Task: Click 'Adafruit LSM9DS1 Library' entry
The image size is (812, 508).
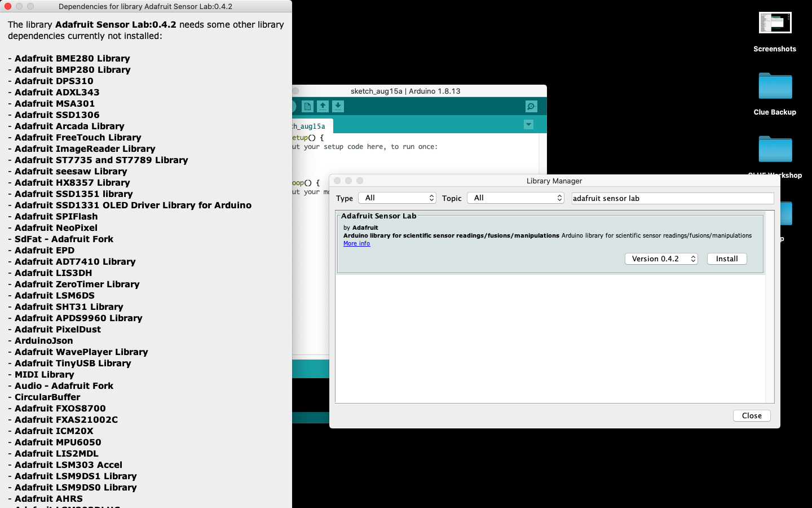Action: 76,476
